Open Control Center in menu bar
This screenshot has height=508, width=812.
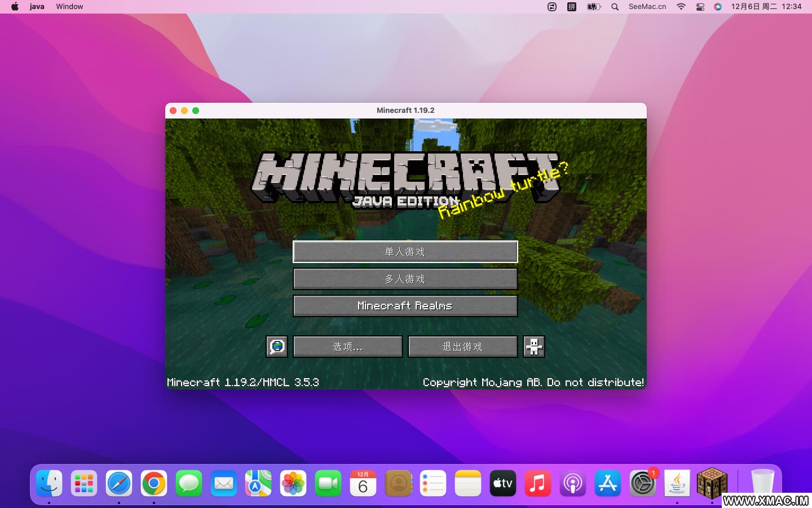(700, 7)
